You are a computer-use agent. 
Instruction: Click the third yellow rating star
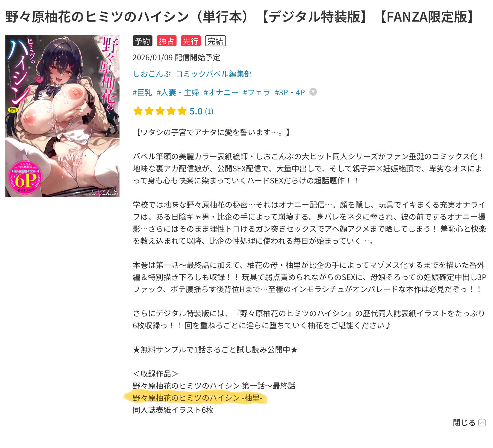[x=160, y=111]
